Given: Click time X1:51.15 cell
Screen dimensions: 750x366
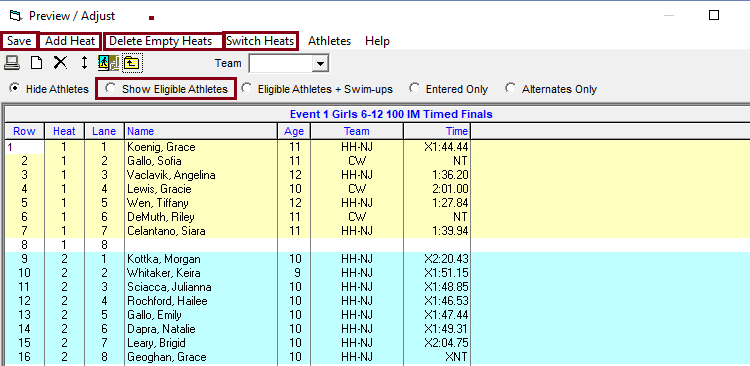Looking at the screenshot, I should click(x=437, y=273).
